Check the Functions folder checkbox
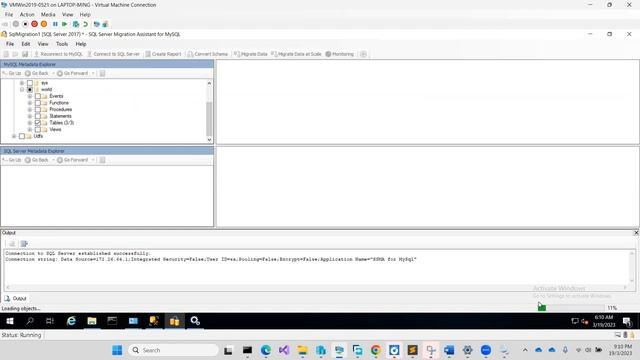This screenshot has width=640, height=360. pyautogui.click(x=38, y=103)
